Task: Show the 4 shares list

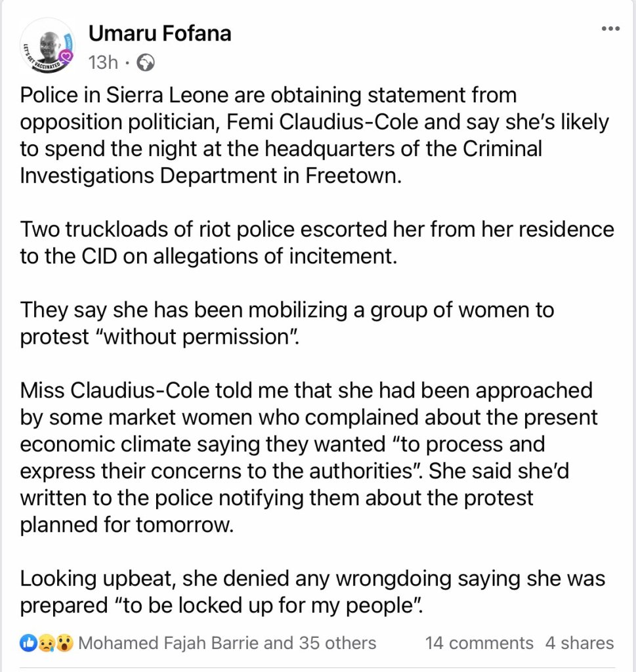Action: pos(580,642)
